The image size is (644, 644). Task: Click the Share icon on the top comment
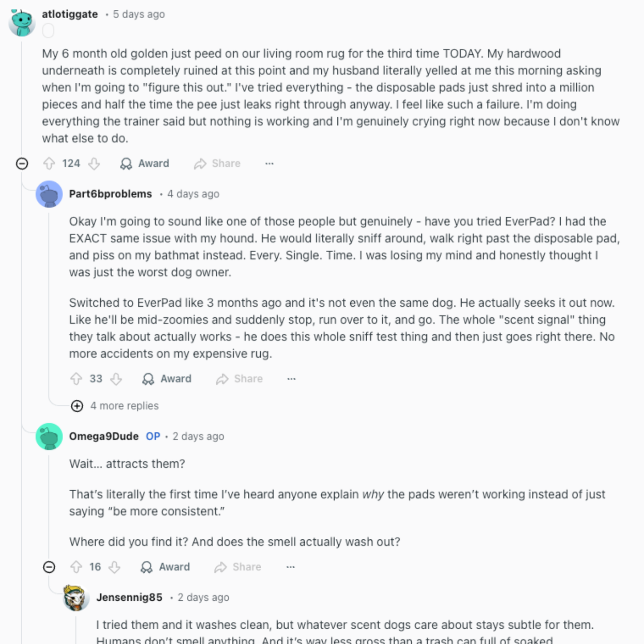pos(200,163)
